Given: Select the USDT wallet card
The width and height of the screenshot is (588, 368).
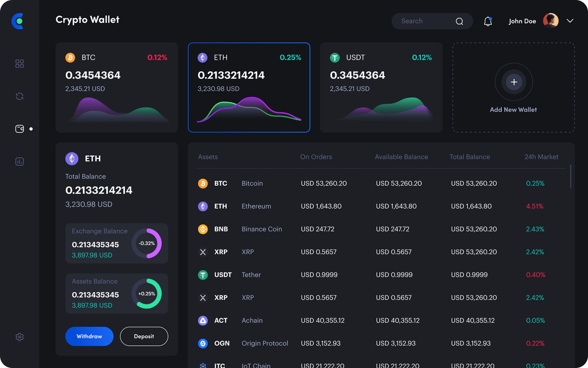Looking at the screenshot, I should click(381, 88).
